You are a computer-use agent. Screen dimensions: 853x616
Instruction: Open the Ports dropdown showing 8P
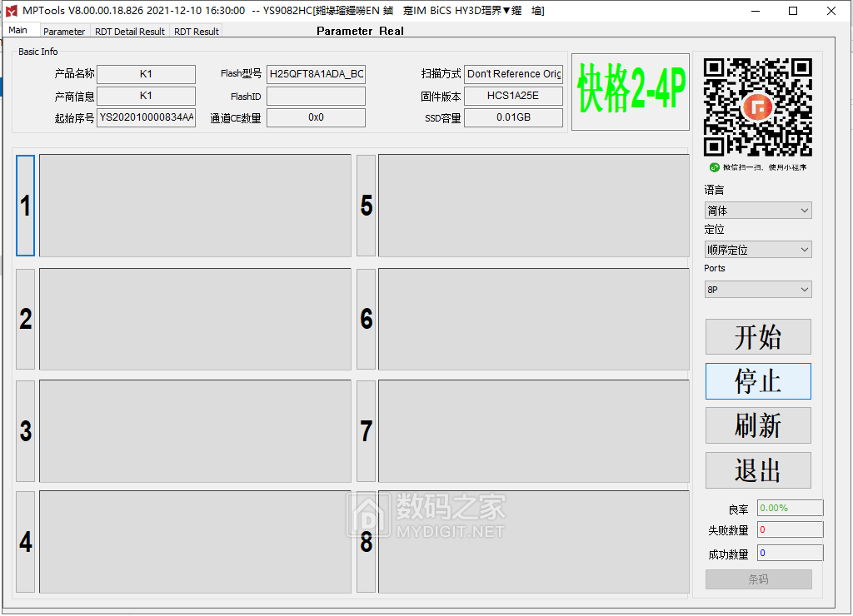click(x=757, y=289)
